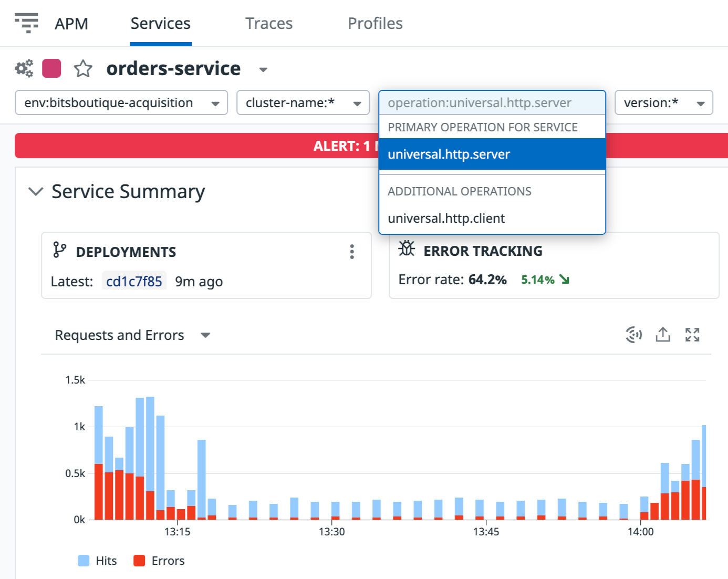Screen dimensions: 728x579
Task: Open the env:bitsboutique-acquisition dropdown
Action: click(121, 102)
